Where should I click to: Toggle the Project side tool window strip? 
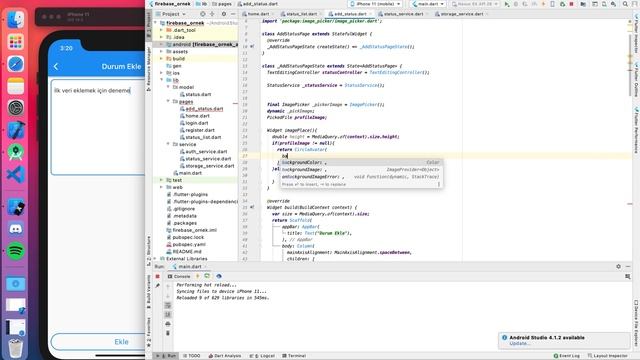pos(149,25)
